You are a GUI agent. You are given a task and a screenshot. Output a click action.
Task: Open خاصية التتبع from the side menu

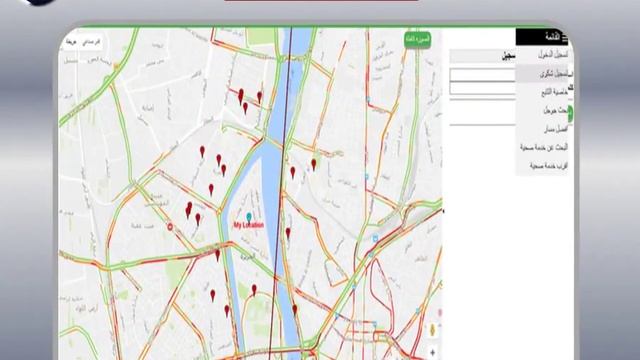click(554, 93)
